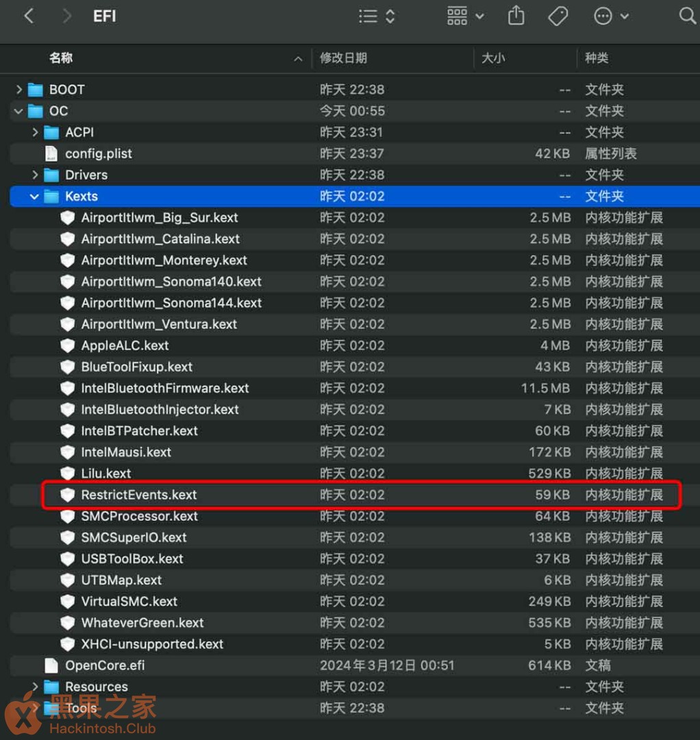The image size is (700, 740).
Task: Select the OC folder icon
Action: (36, 111)
